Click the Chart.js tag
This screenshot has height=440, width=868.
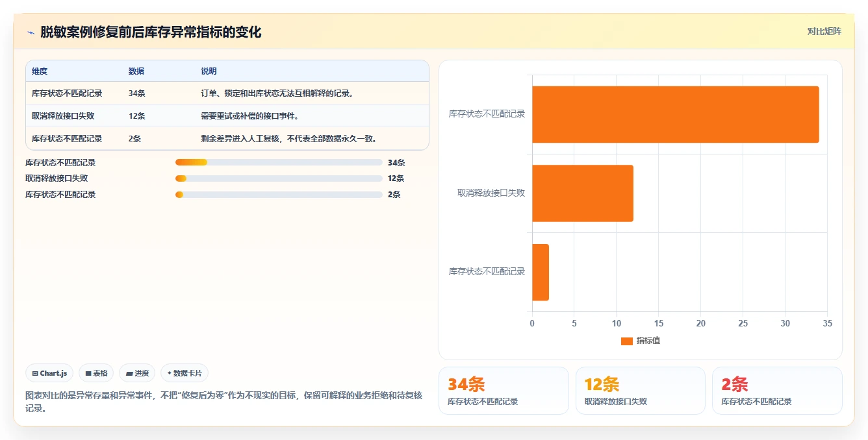(49, 373)
